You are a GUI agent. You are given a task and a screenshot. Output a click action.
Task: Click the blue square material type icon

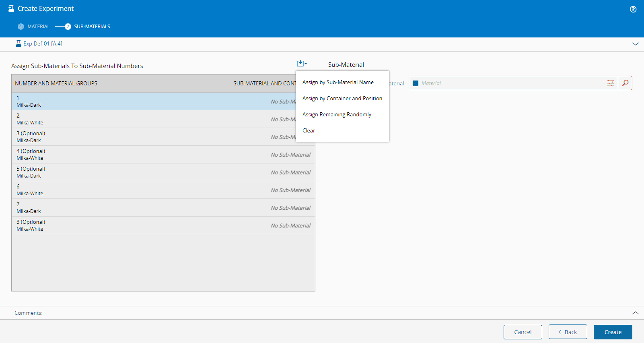[416, 83]
